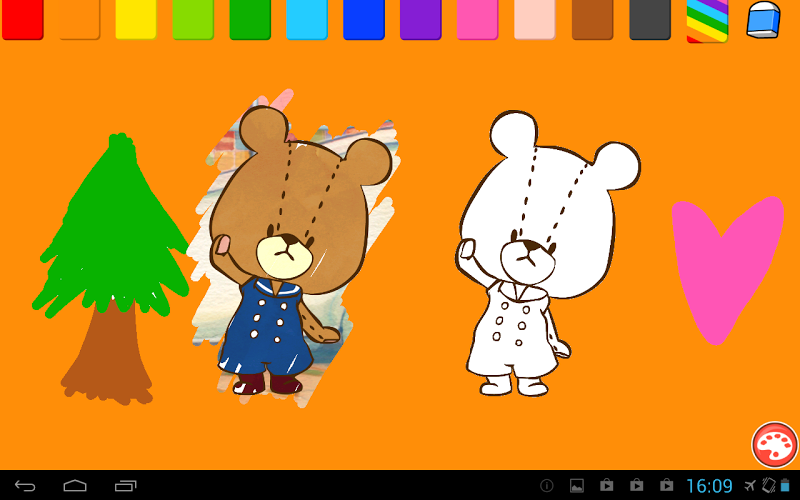
Task: Choose the rainbow stripe brush
Action: (707, 20)
